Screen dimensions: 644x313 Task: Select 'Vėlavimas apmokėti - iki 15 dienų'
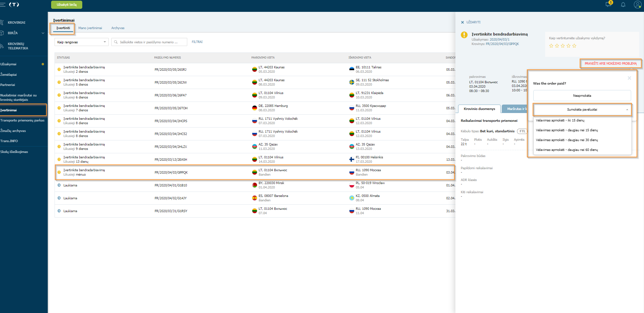pyautogui.click(x=582, y=120)
